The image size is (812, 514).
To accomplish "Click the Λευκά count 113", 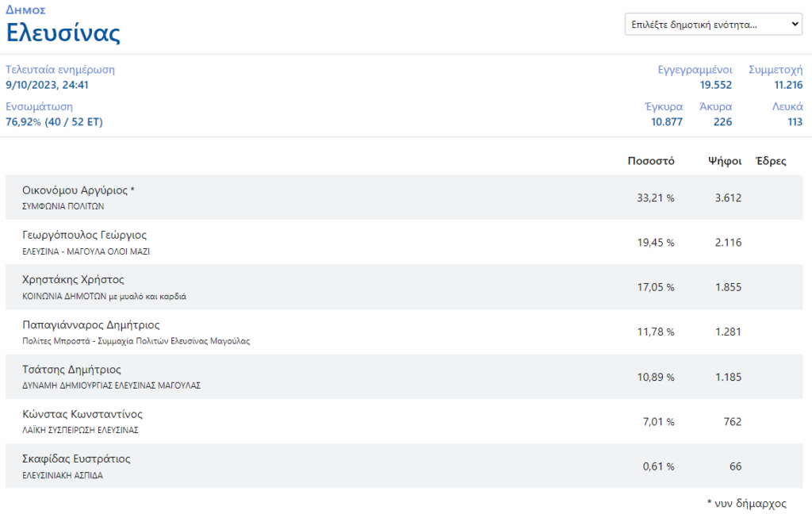I will pyautogui.click(x=795, y=122).
